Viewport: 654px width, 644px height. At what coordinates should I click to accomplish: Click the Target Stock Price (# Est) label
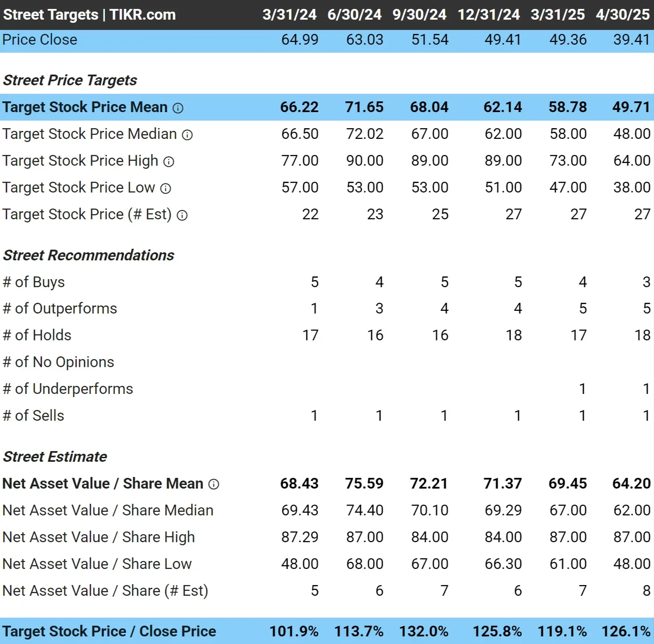pyautogui.click(x=87, y=214)
